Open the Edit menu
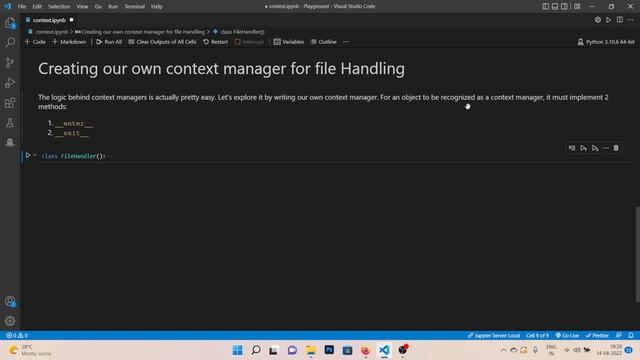This screenshot has height=360, width=640. coord(37,7)
